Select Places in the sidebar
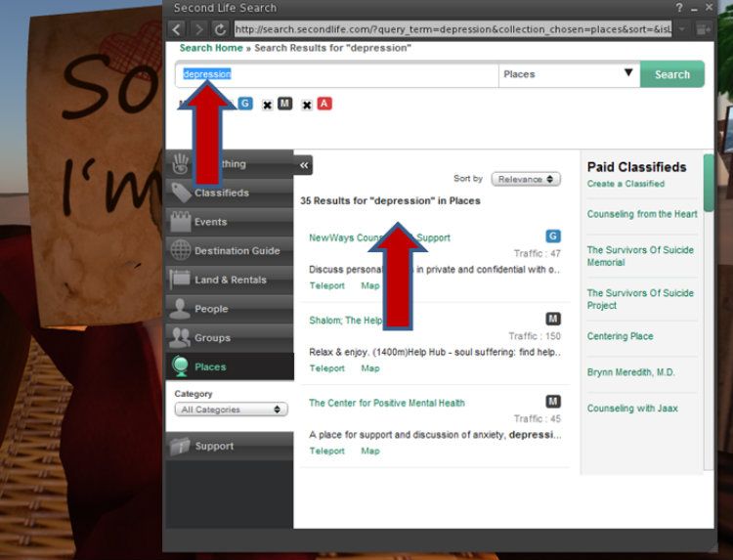Viewport: 733px width, 560px height. (230, 366)
